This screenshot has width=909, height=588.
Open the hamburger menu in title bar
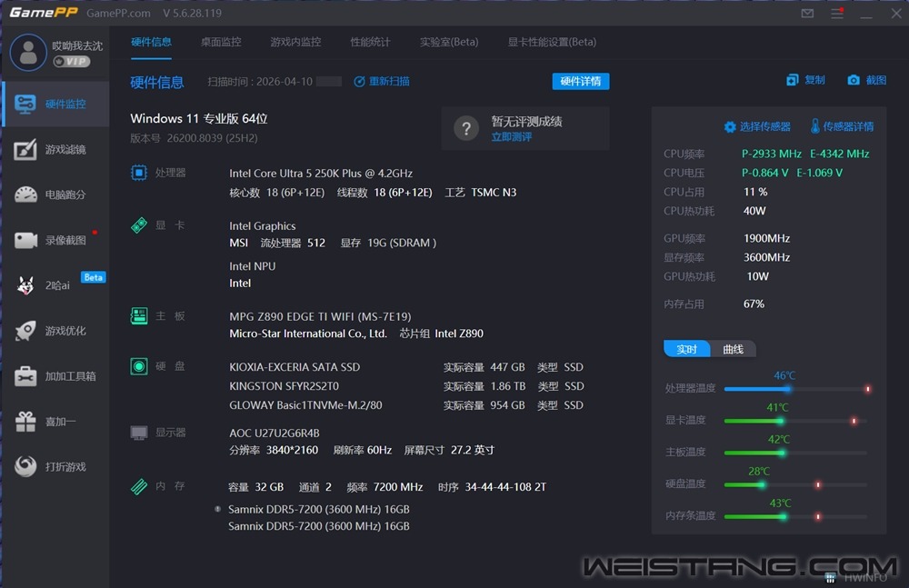coord(837,14)
